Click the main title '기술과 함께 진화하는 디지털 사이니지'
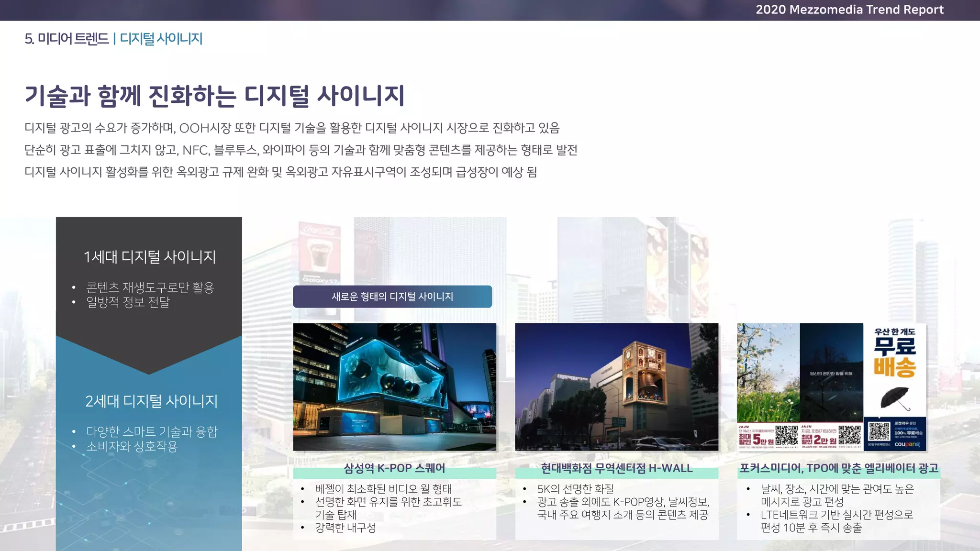This screenshot has height=551, width=980. pos(214,95)
